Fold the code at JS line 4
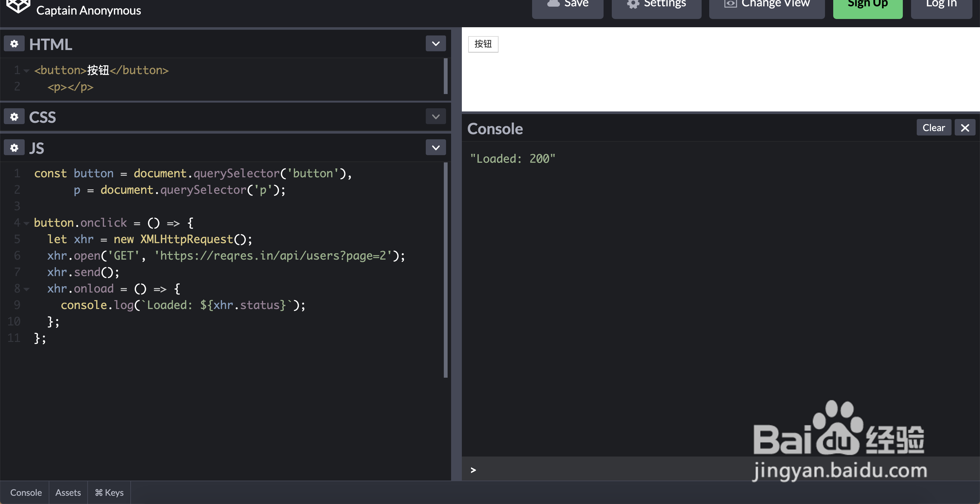Screen dimensions: 980x504 pos(26,224)
